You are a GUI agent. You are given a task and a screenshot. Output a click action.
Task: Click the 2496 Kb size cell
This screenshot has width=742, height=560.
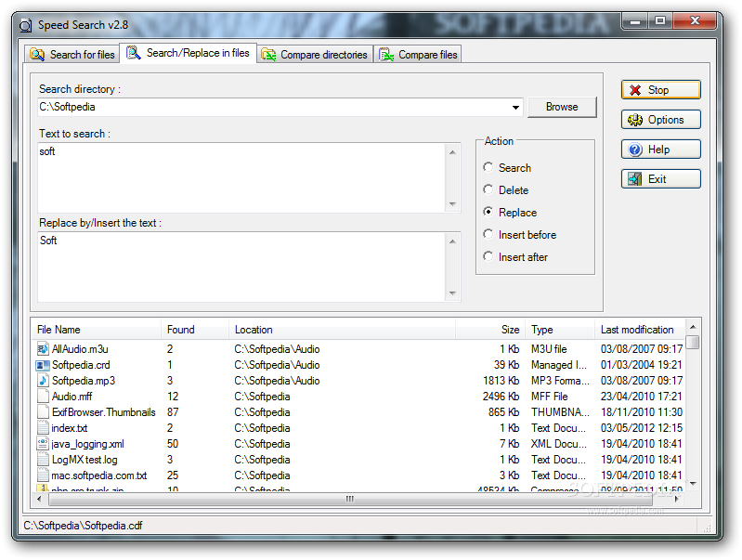[501, 397]
